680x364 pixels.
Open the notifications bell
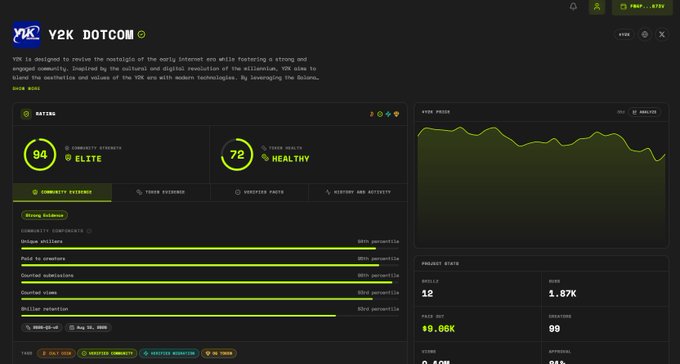pyautogui.click(x=573, y=7)
